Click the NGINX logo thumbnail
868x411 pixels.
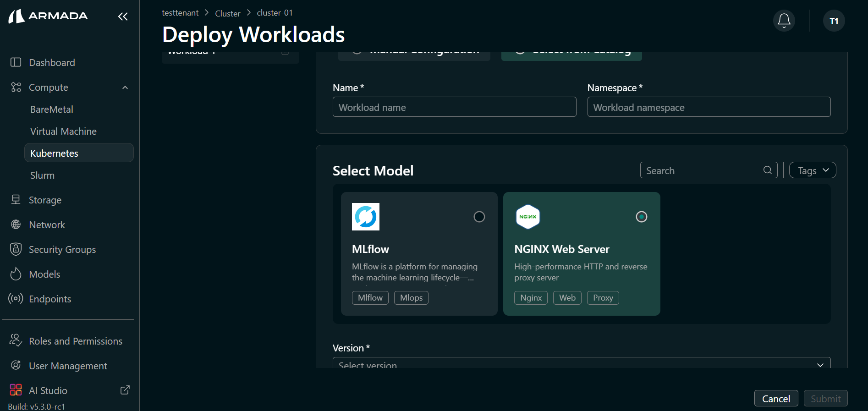pos(528,217)
